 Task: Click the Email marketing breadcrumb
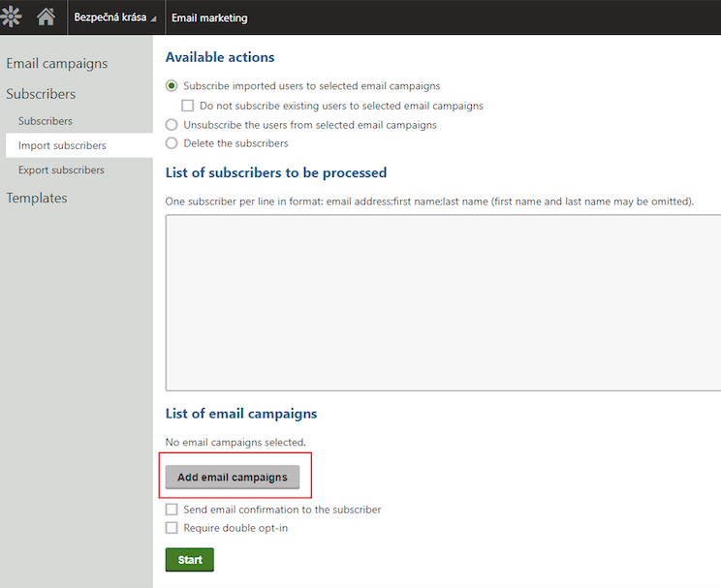point(209,17)
